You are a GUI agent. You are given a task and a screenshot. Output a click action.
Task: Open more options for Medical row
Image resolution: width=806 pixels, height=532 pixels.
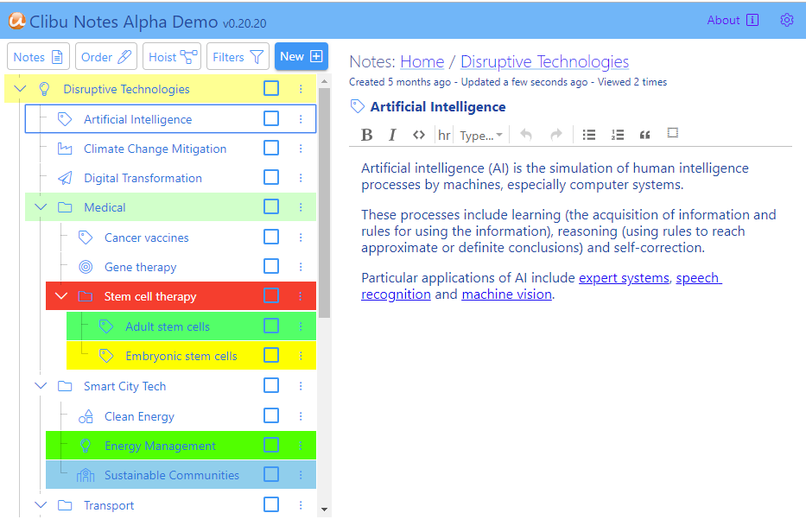pyautogui.click(x=301, y=207)
